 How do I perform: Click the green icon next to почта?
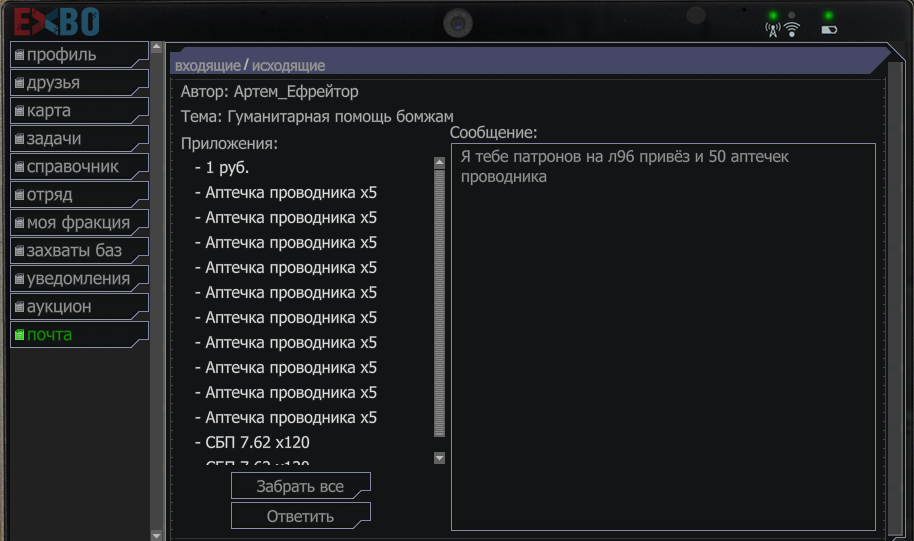(19, 335)
